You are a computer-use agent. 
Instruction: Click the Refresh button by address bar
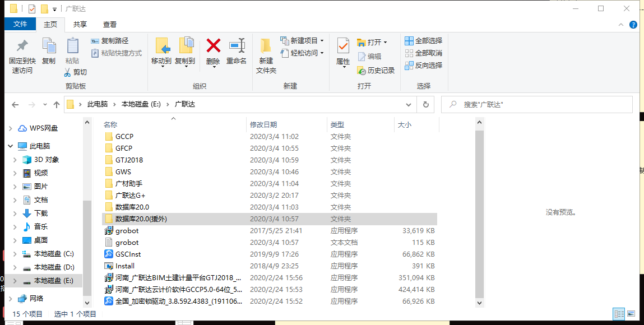click(x=426, y=105)
